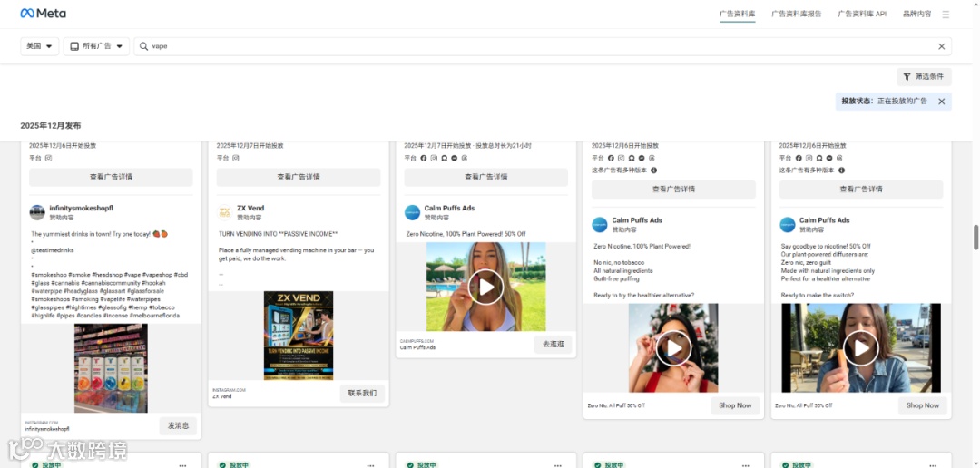980x468 pixels.
Task: Click Instagram platform icon on infinitysmokeshopfl ad
Action: tap(48, 158)
